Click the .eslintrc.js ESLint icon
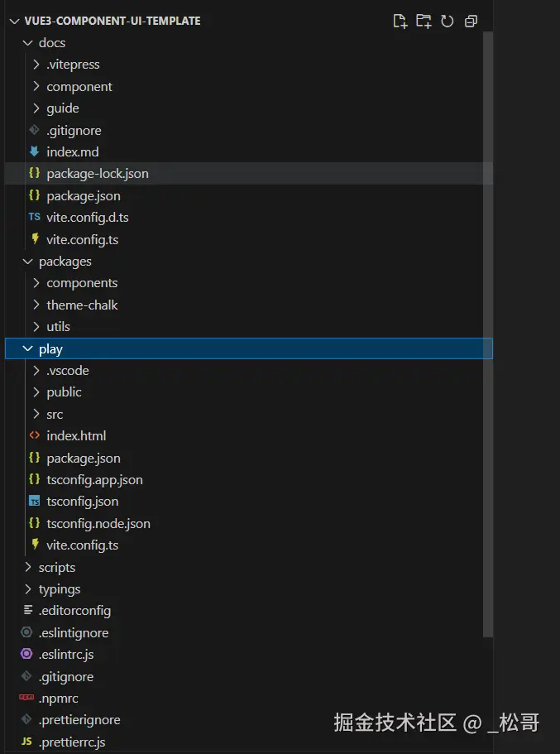560x754 pixels. [26, 655]
